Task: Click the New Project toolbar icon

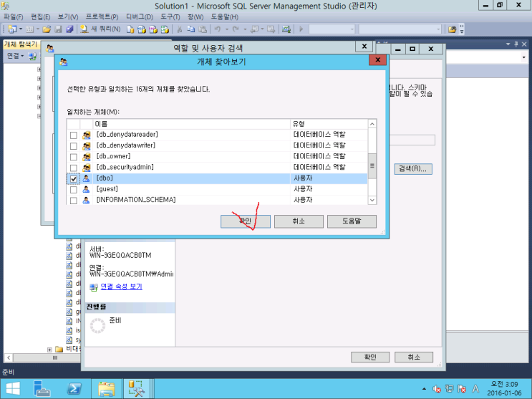Action: click(x=12, y=29)
